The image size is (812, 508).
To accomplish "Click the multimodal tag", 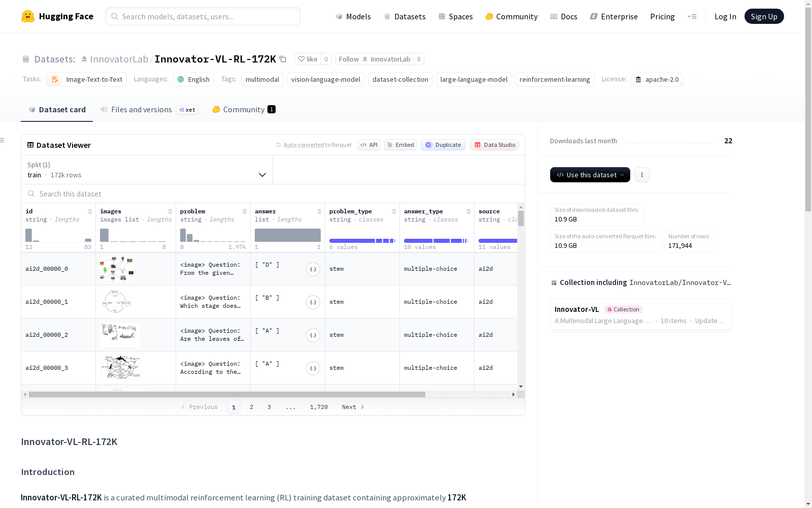I will [262, 79].
